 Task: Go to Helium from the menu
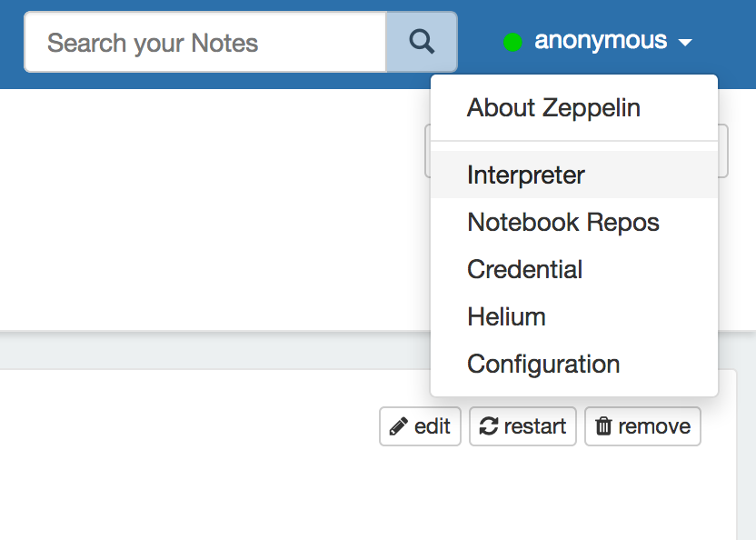[x=506, y=317]
